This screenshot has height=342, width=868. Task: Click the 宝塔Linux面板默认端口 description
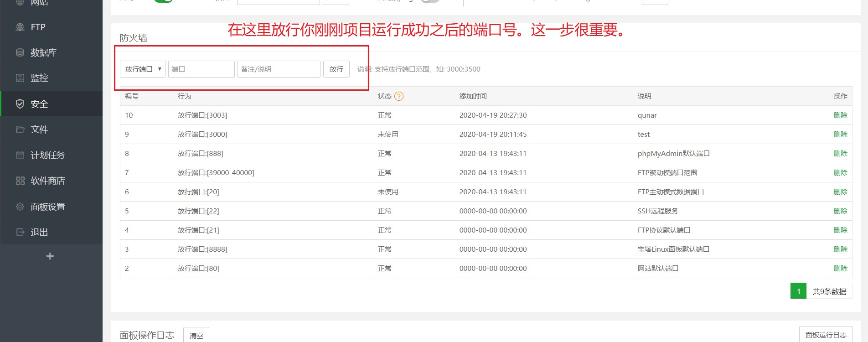click(x=673, y=249)
